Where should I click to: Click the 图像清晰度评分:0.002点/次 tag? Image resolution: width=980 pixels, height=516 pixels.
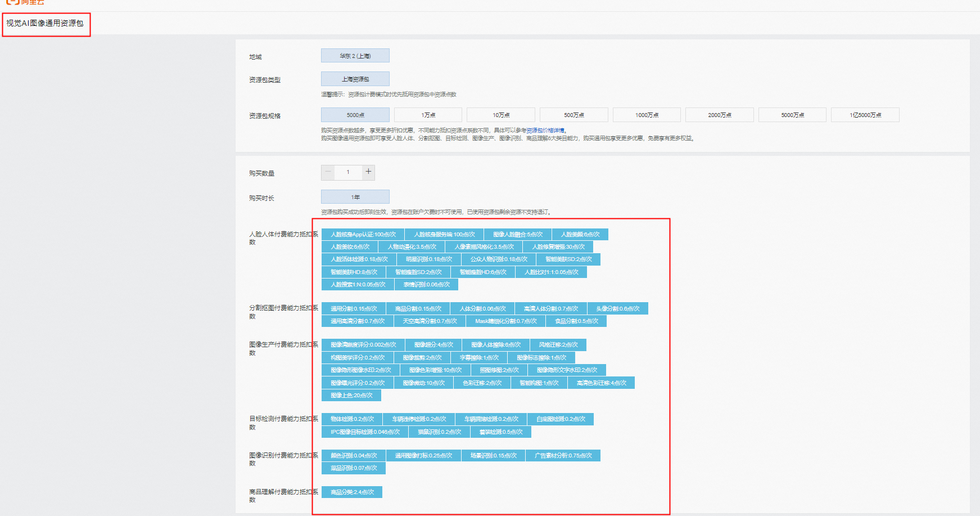[363, 344]
